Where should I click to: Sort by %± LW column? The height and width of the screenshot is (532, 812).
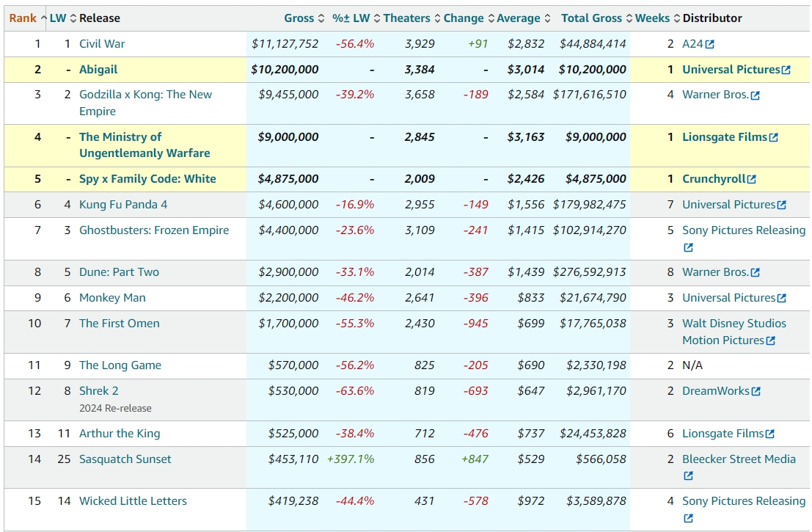pos(356,18)
